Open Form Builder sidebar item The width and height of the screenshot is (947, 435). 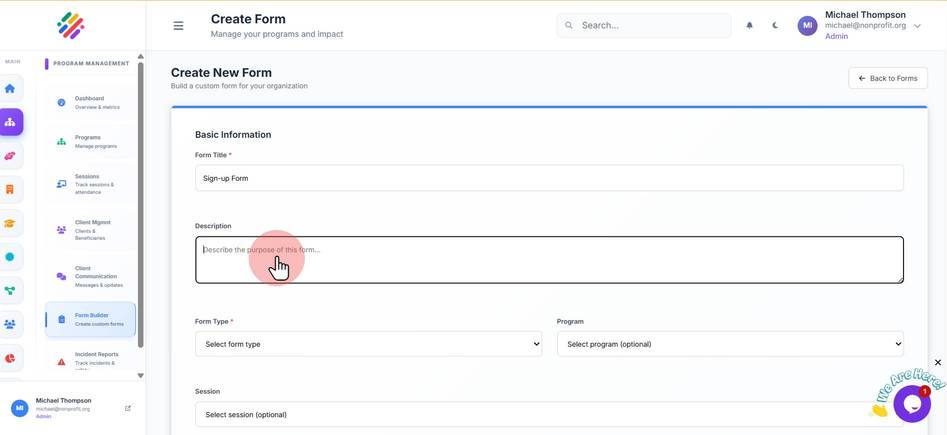pos(91,320)
